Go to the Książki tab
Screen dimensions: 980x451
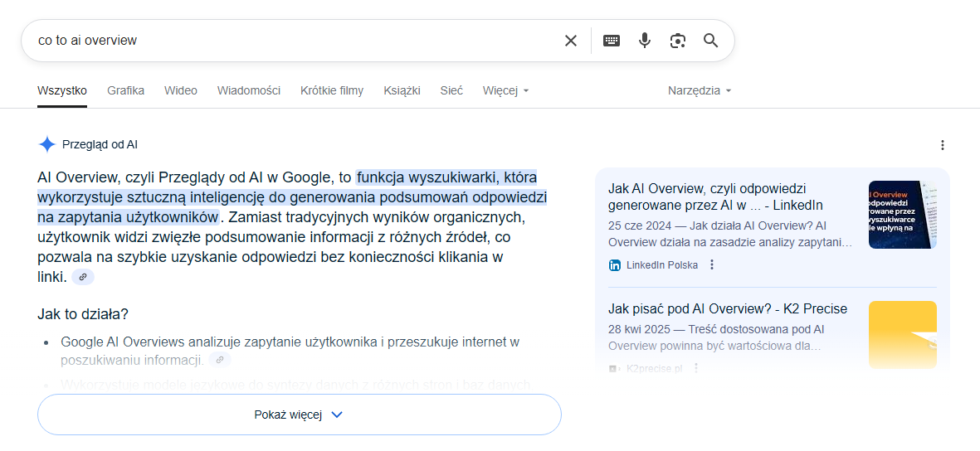pos(402,90)
